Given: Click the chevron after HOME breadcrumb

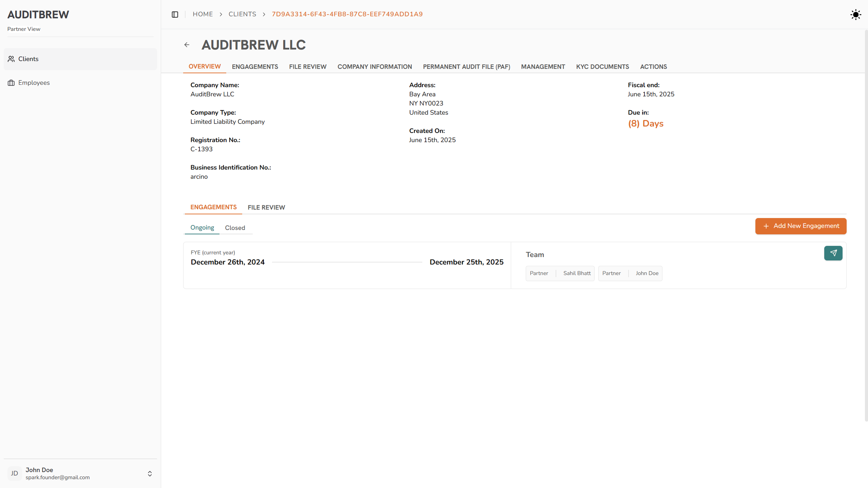Looking at the screenshot, I should coord(220,14).
